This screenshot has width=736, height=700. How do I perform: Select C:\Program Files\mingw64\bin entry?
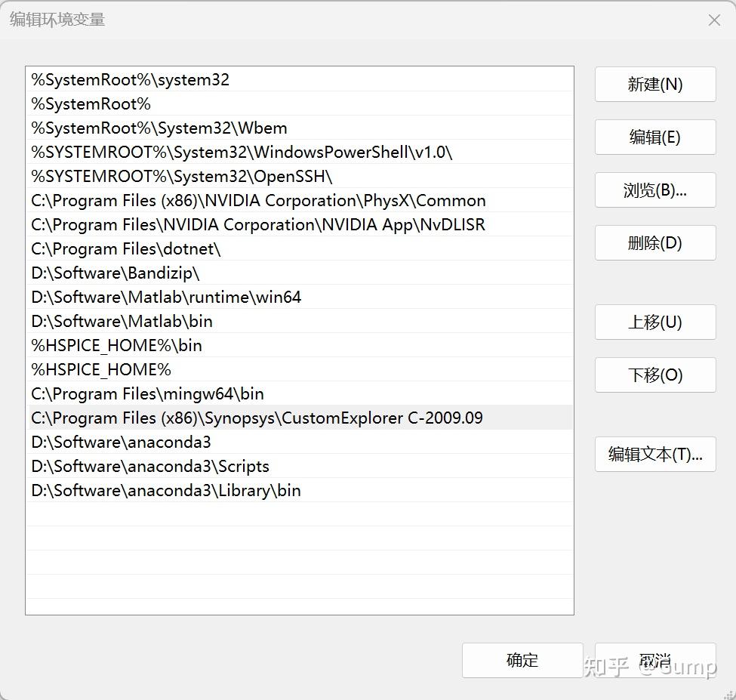[300, 394]
